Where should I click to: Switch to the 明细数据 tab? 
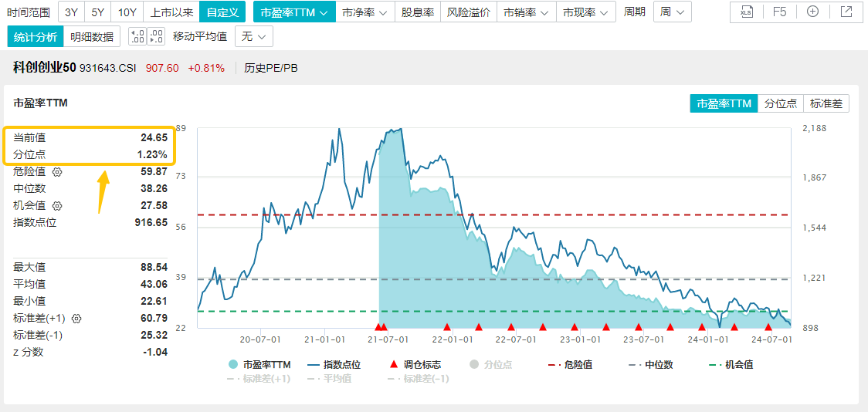tap(91, 36)
